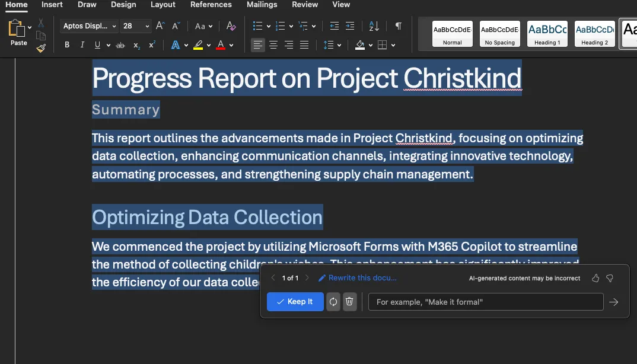Click the Format Painter brush icon
The image size is (637, 364).
point(41,48)
